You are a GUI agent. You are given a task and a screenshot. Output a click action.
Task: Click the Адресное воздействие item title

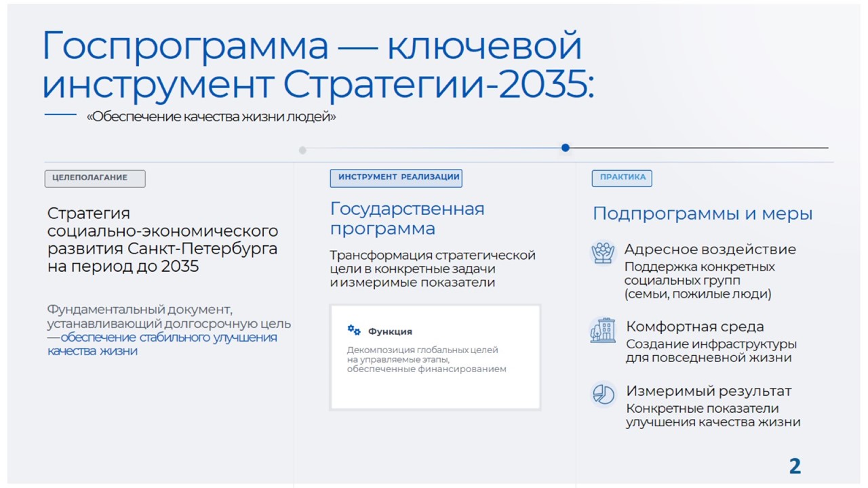[x=710, y=249]
